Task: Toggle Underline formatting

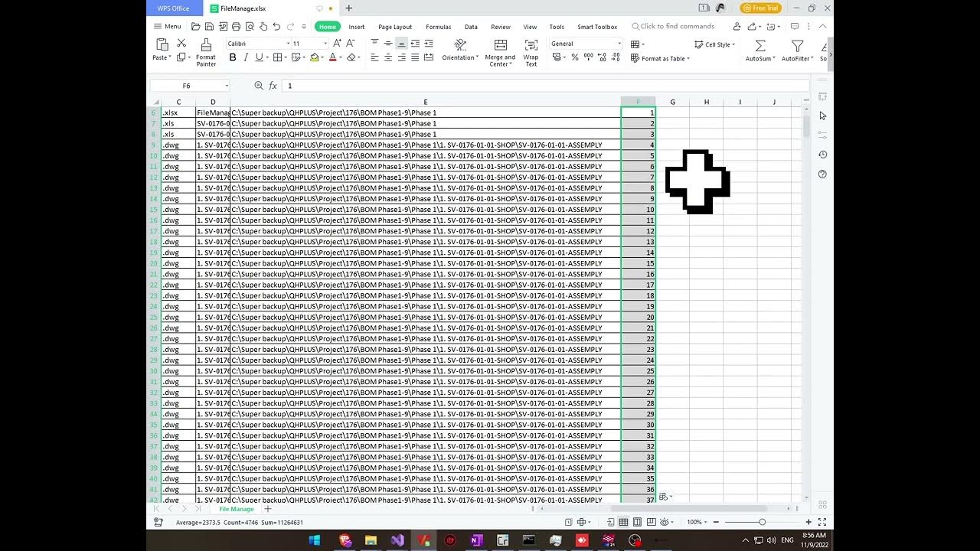Action: (x=259, y=57)
